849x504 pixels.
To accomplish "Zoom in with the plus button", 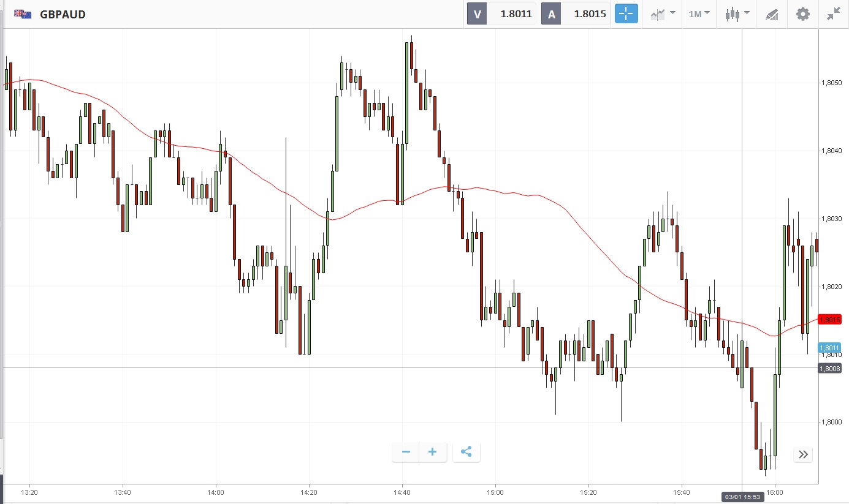I will pos(433,452).
